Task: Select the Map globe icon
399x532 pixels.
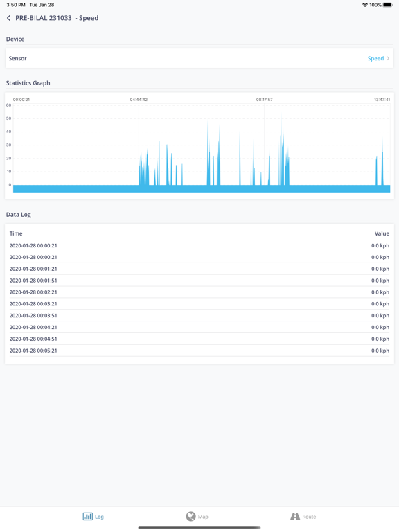Action: pyautogui.click(x=190, y=516)
